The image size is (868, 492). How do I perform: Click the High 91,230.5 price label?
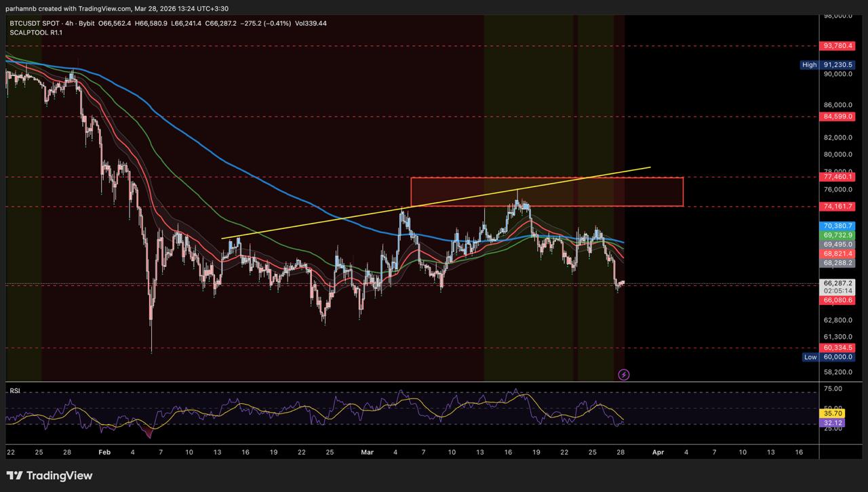pos(836,65)
